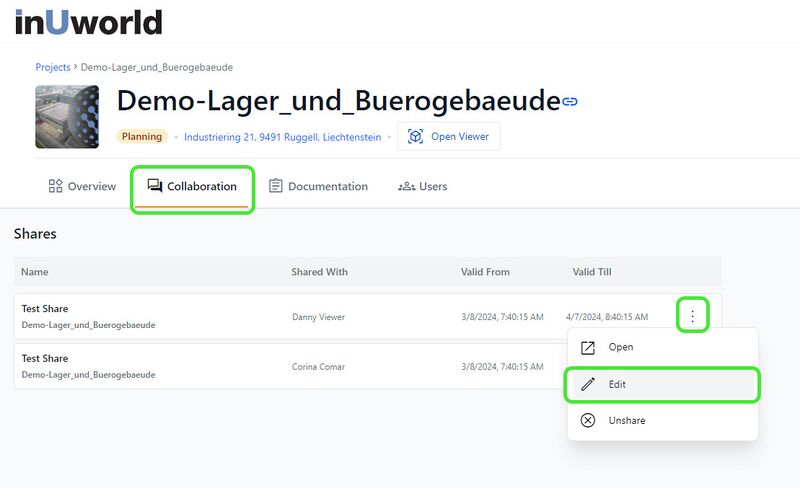The height and width of the screenshot is (488, 800).
Task: Click the project building thumbnail
Action: click(67, 117)
